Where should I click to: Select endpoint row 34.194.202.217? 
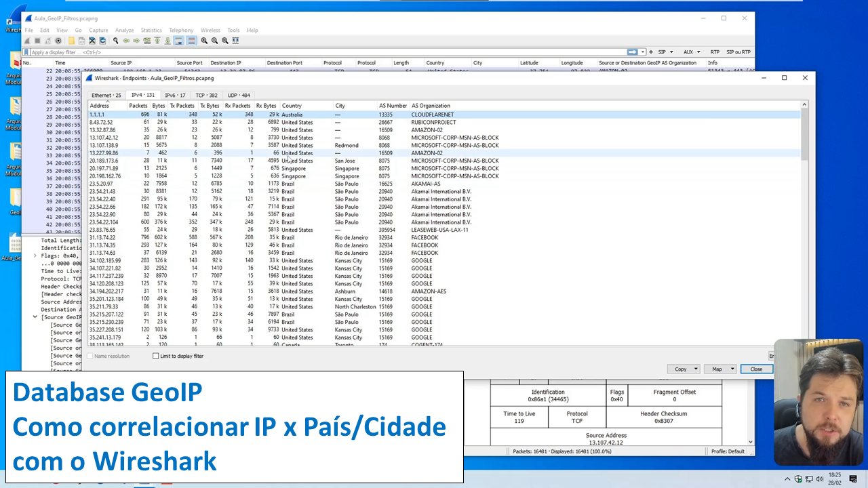[x=444, y=291]
